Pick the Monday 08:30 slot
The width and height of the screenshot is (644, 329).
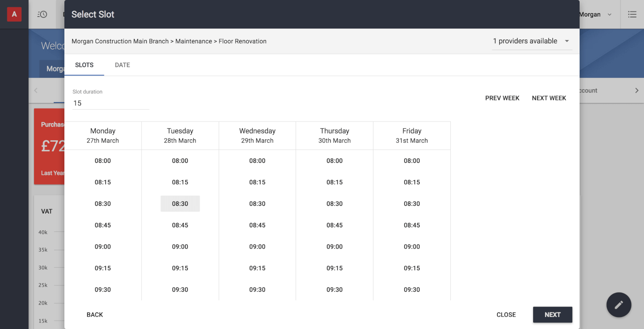tap(103, 204)
